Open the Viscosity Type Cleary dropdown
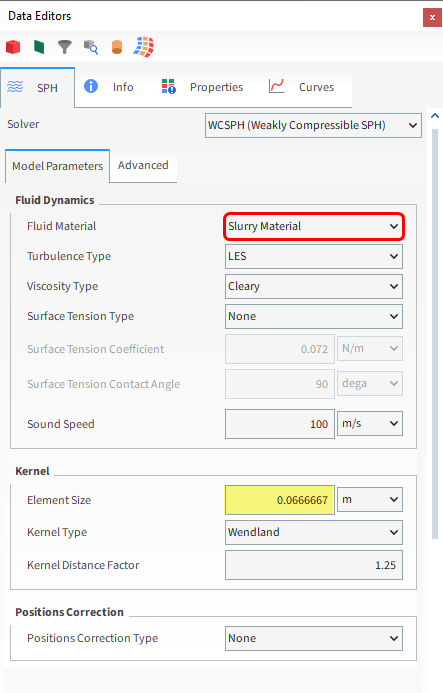443x693 pixels. [314, 286]
